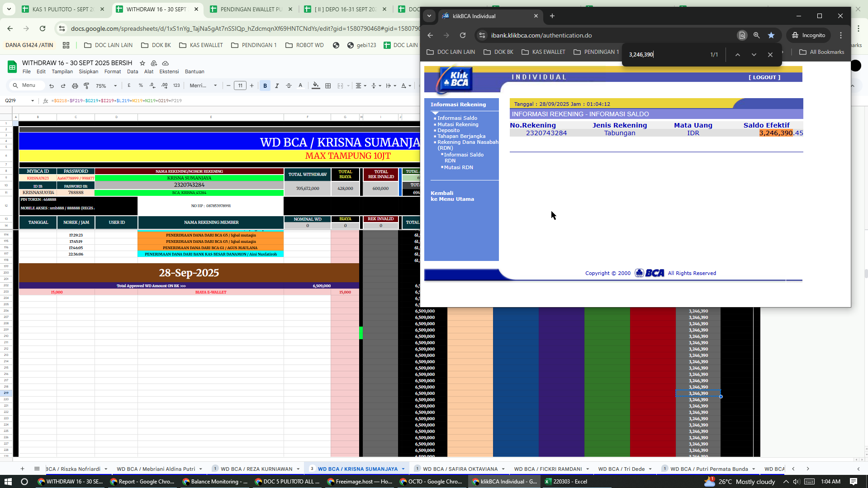868x488 pixels.
Task: Go to next find result in KlikBCA
Action: pos(754,55)
